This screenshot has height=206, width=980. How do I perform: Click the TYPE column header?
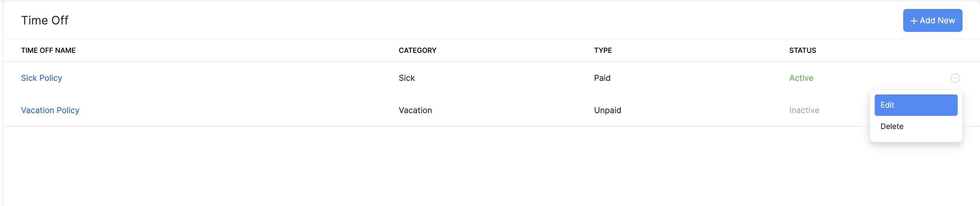[603, 51]
